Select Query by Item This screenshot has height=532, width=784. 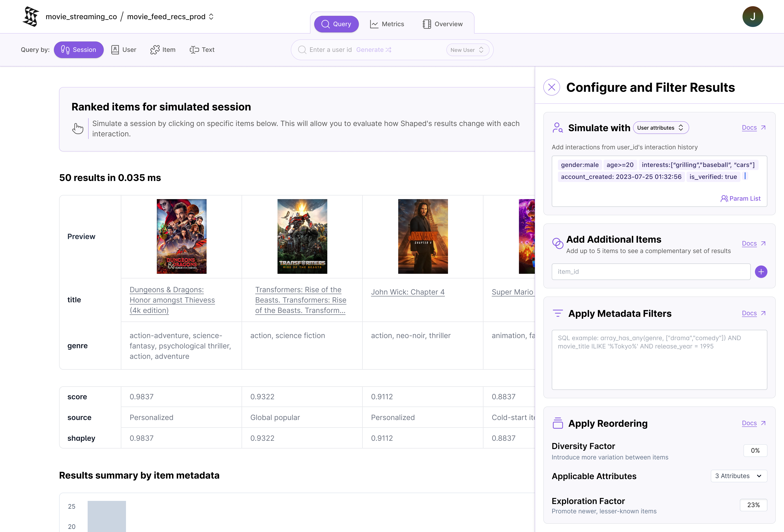163,50
